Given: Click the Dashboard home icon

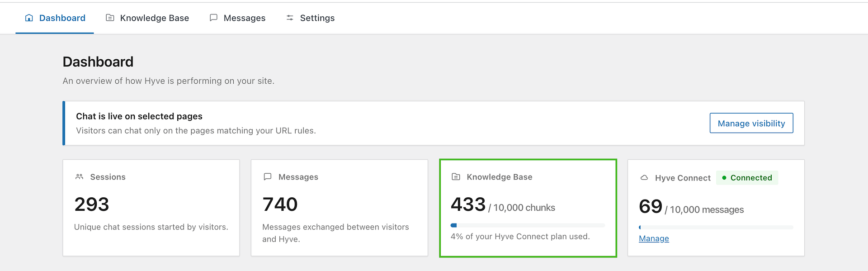Looking at the screenshot, I should coord(29,18).
